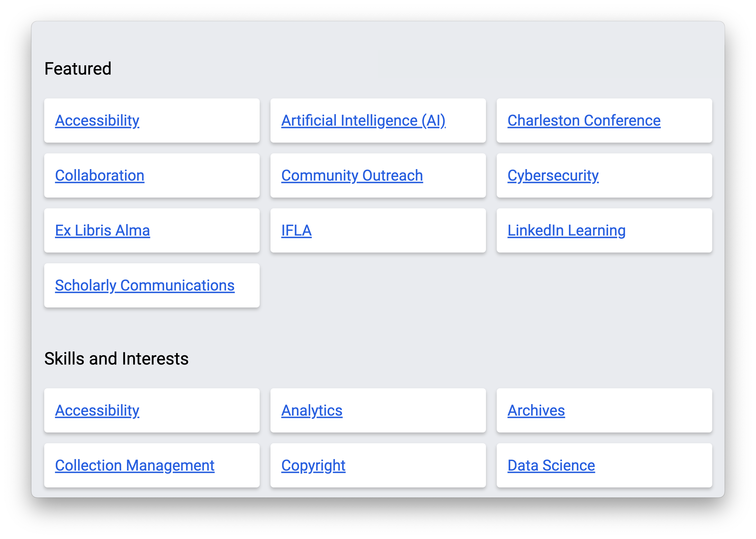This screenshot has width=756, height=539.
Task: Open the Ex Libris Alma topic
Action: click(x=102, y=231)
